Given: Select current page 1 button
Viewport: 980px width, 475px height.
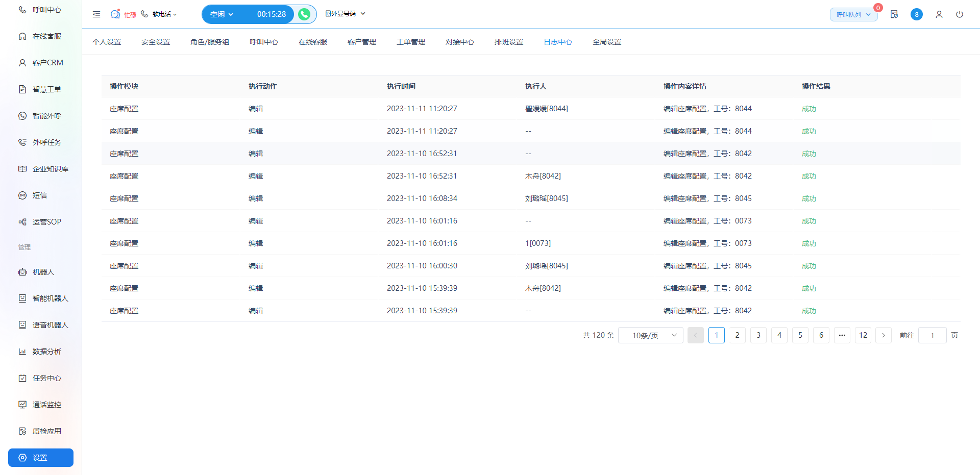Looking at the screenshot, I should [x=717, y=335].
